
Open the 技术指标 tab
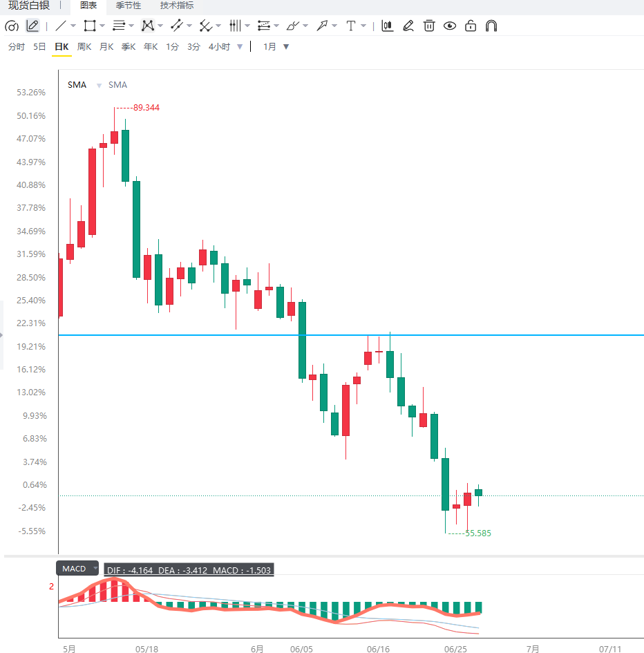[x=177, y=6]
